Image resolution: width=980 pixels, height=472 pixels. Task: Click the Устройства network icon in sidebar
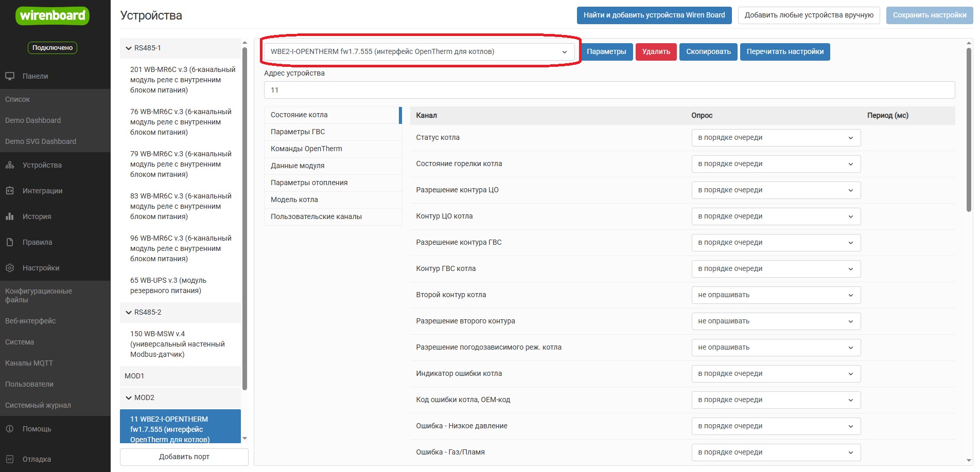10,165
